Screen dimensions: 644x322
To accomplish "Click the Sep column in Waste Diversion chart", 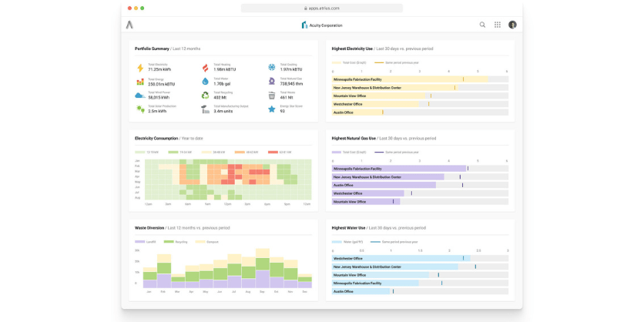I will coord(263,268).
